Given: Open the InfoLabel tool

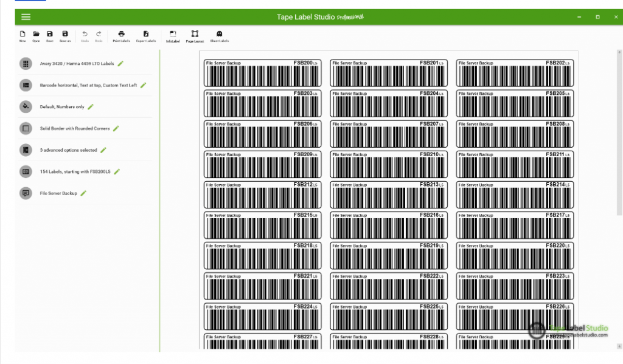Looking at the screenshot, I should [173, 36].
